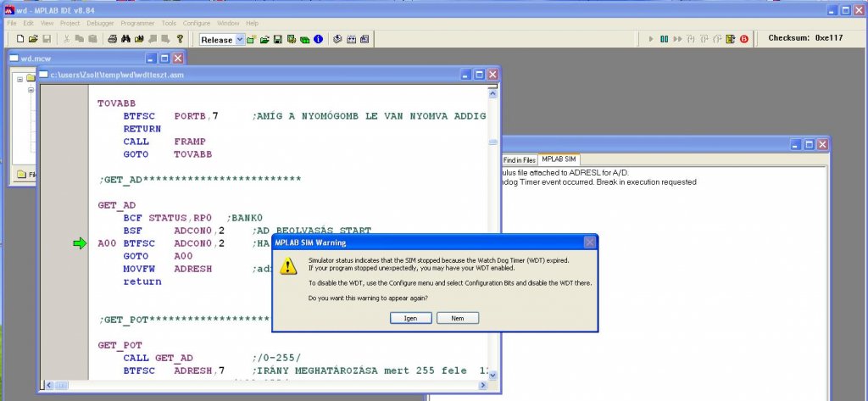
Task: Open the Programmer menu
Action: tap(138, 23)
